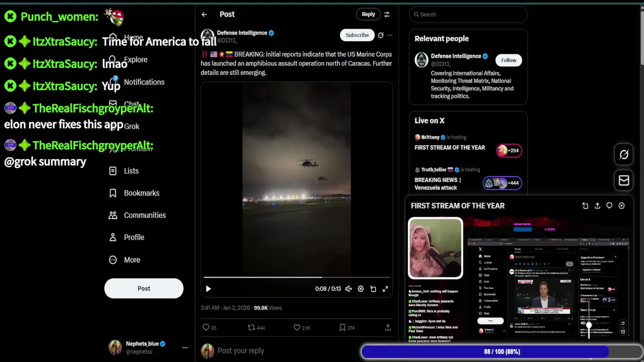Click the large Post button in the sidebar
644x362 pixels.
point(144,289)
